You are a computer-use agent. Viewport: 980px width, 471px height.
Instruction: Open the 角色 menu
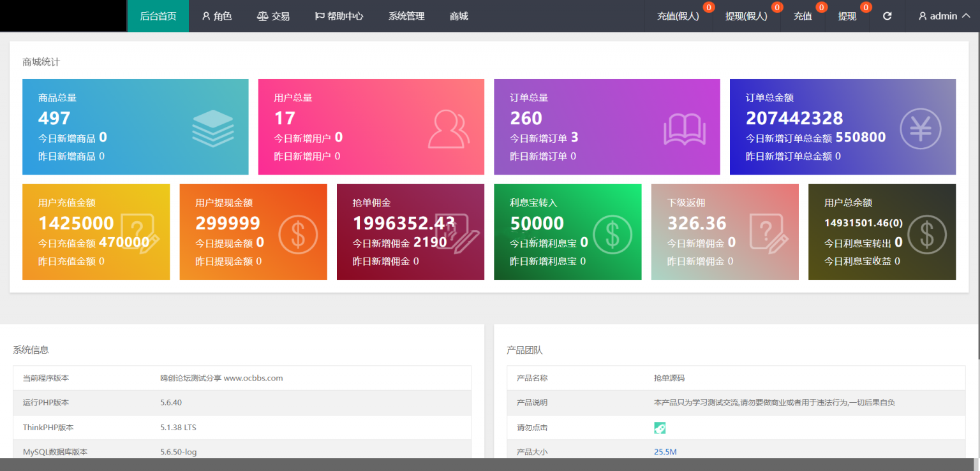tap(216, 16)
